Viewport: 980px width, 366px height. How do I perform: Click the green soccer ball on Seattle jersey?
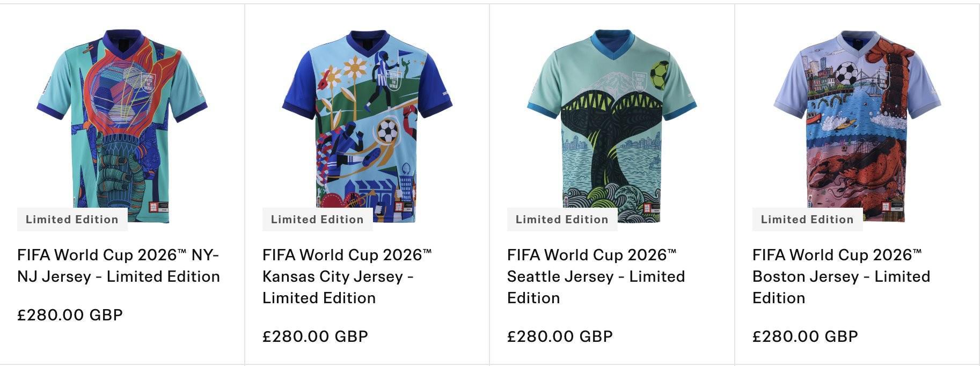(660, 75)
